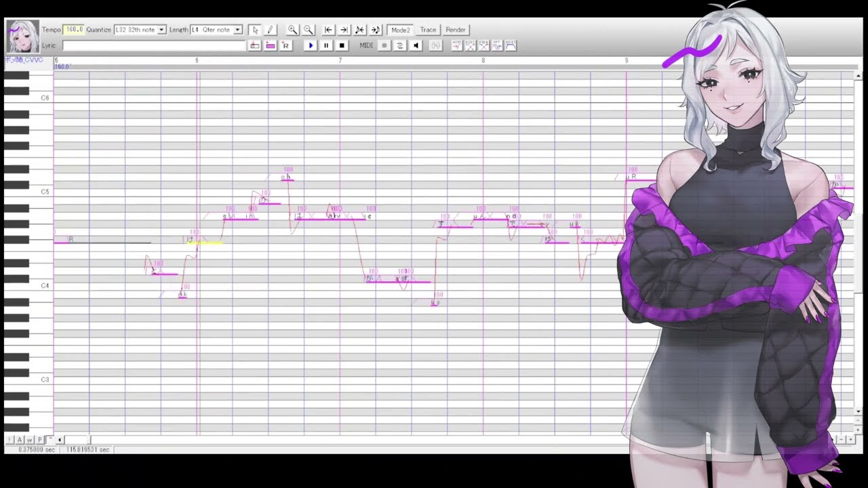Viewport: 868px width, 488px height.
Task: Toggle the 'P' pitch button at bottom left
Action: click(40, 440)
